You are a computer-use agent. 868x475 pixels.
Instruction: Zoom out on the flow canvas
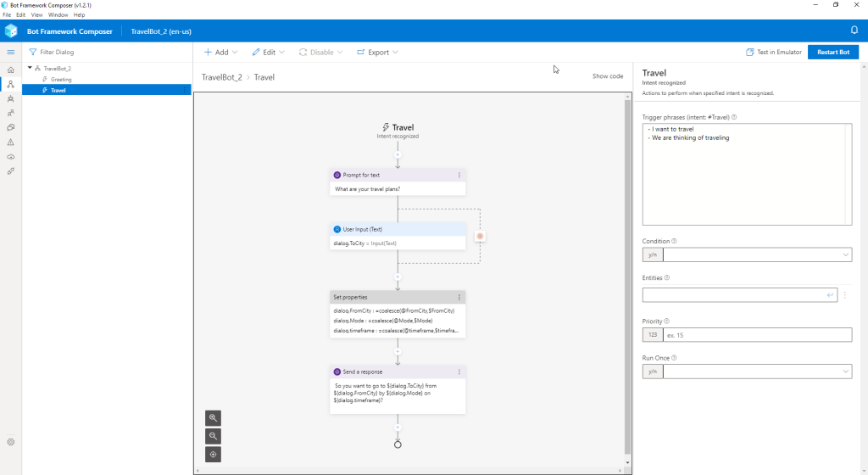[x=213, y=436]
